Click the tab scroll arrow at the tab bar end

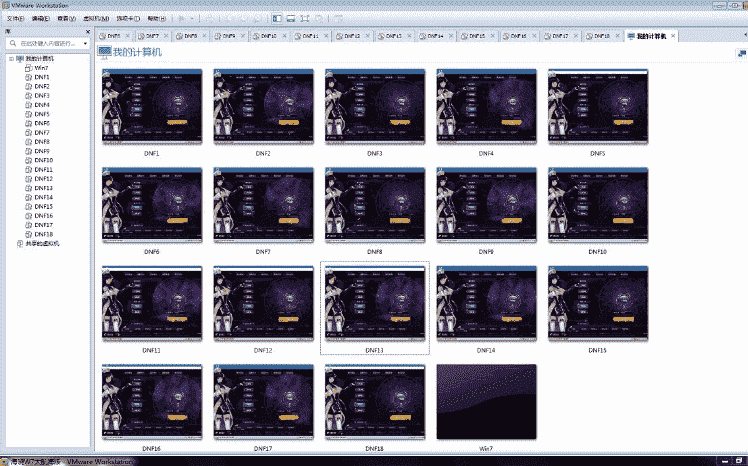(745, 35)
